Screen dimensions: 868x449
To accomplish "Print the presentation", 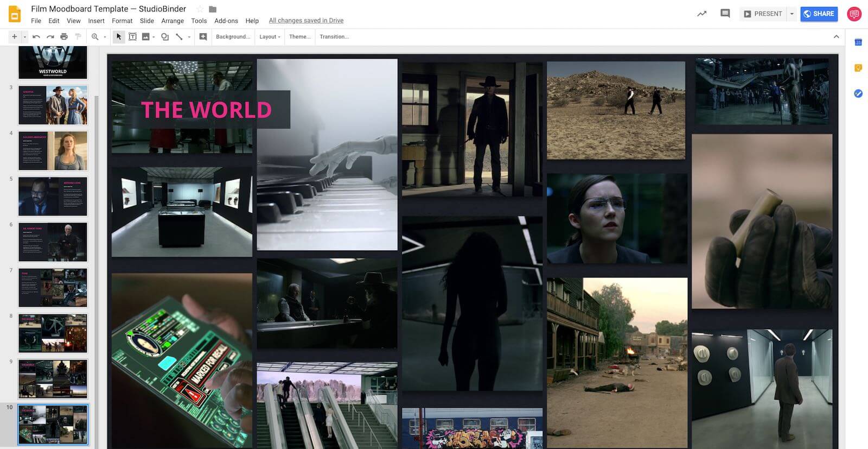I will tap(64, 36).
